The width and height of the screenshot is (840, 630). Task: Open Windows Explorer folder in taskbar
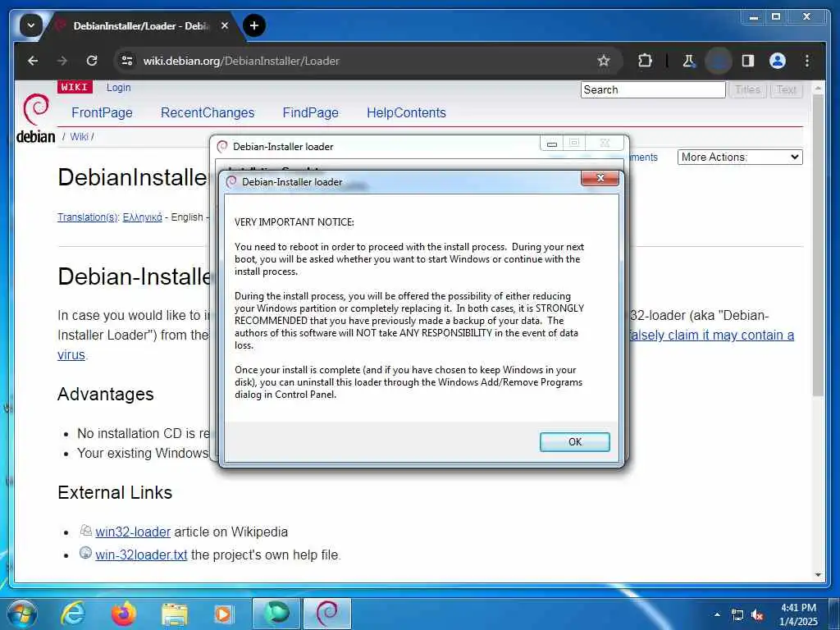tap(175, 614)
